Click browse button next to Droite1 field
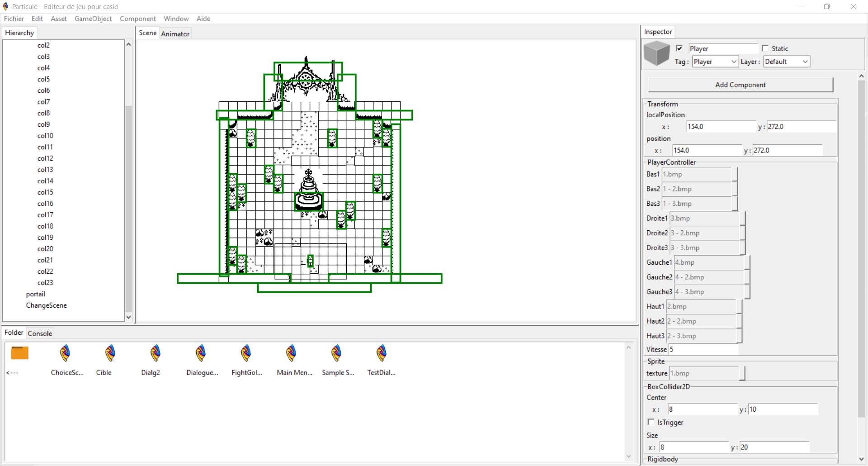The width and height of the screenshot is (868, 466). 743,218
